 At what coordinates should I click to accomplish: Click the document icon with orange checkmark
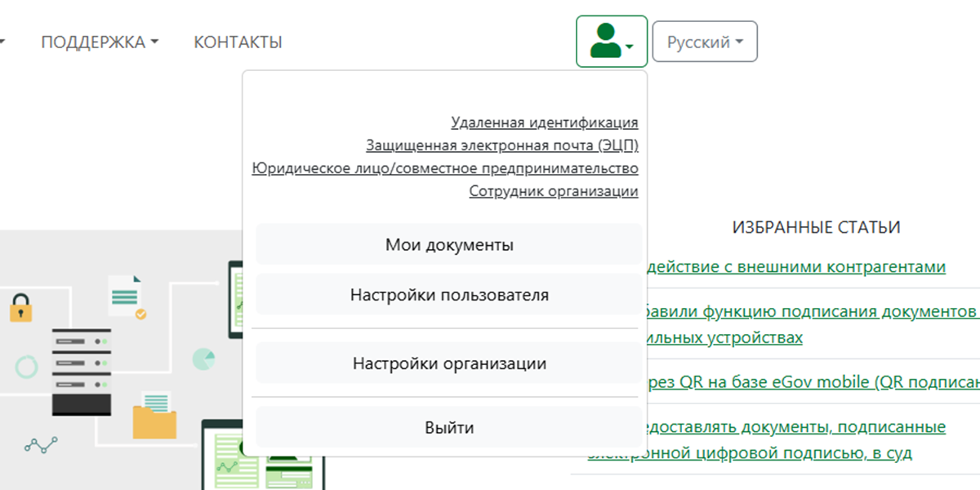click(x=127, y=296)
